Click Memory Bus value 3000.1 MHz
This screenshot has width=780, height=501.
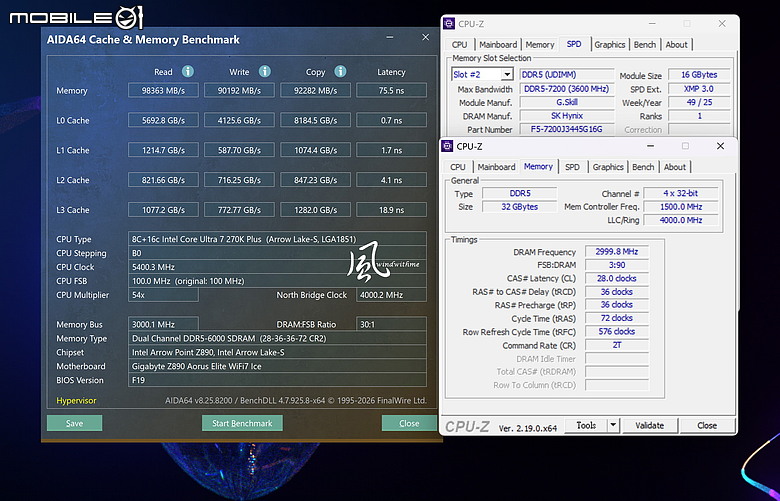163,324
